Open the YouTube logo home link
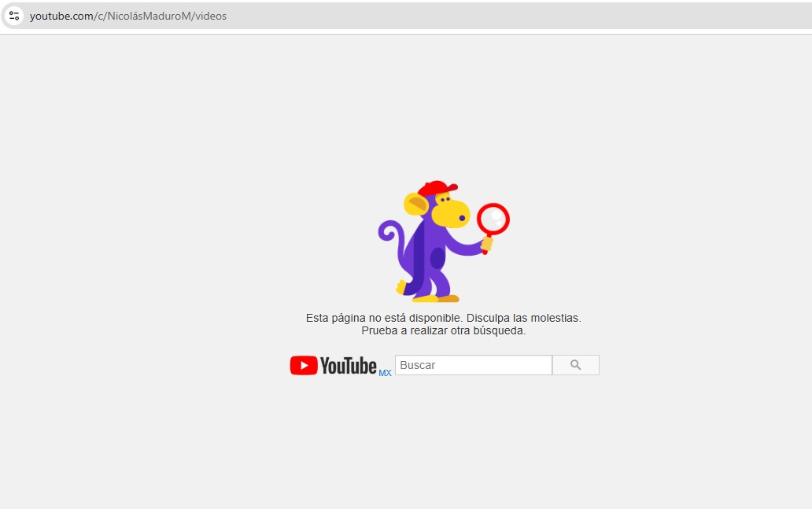The image size is (812, 509). [334, 366]
